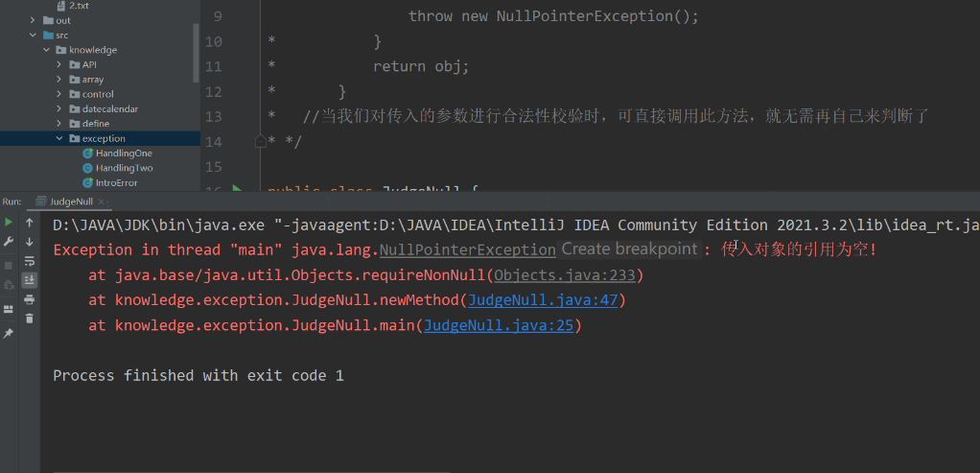Image resolution: width=980 pixels, height=473 pixels.
Task: Select the API package row
Action: (100, 64)
